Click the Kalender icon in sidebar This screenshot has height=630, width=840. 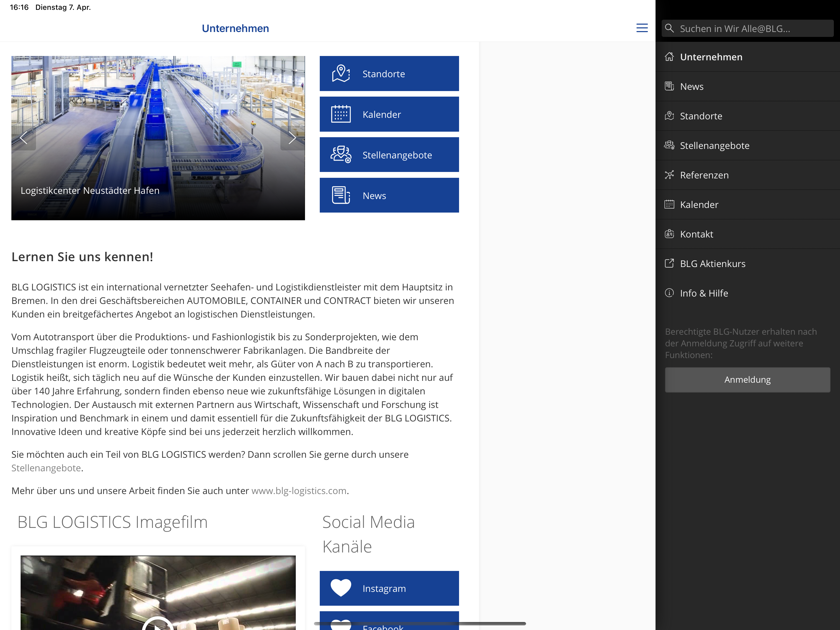[x=669, y=205]
